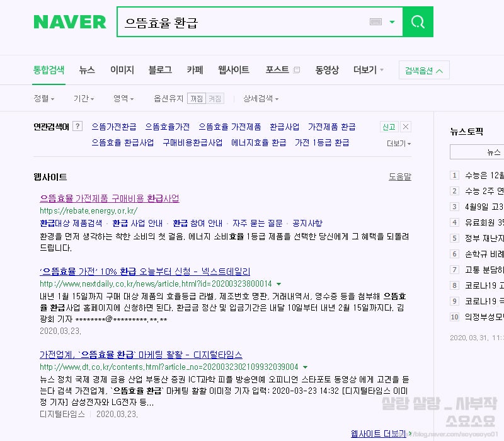Switch to the 뉴스 tab

tap(87, 70)
